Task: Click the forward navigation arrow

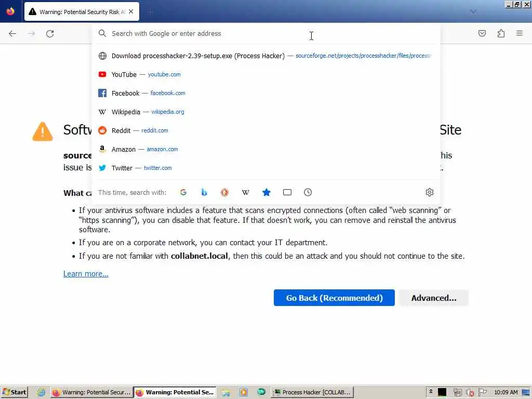Action: pos(31,34)
